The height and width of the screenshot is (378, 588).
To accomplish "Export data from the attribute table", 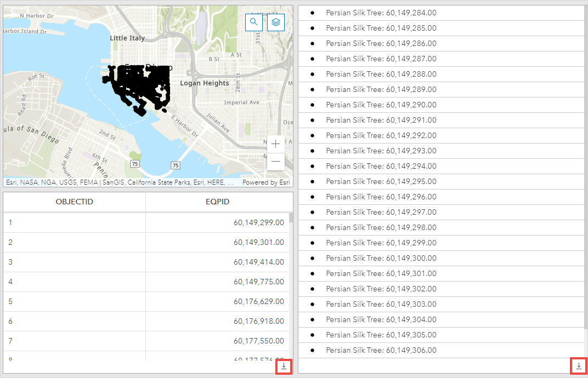I will 284,366.
